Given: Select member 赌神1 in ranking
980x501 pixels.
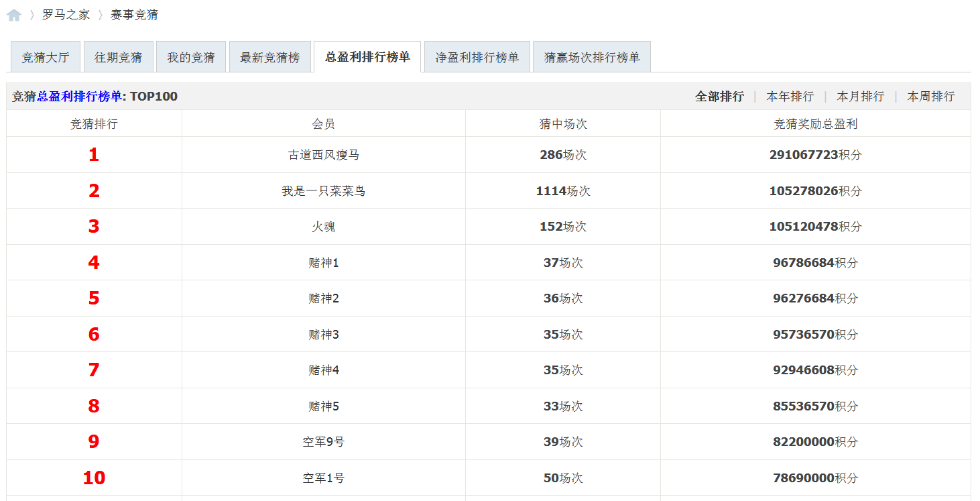Looking at the screenshot, I should pos(323,263).
